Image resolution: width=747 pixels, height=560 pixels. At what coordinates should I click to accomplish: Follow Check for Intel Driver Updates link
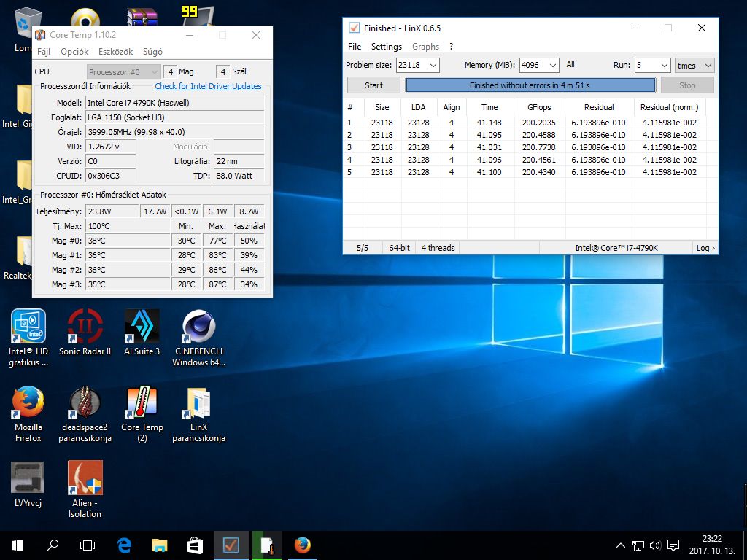click(x=208, y=86)
